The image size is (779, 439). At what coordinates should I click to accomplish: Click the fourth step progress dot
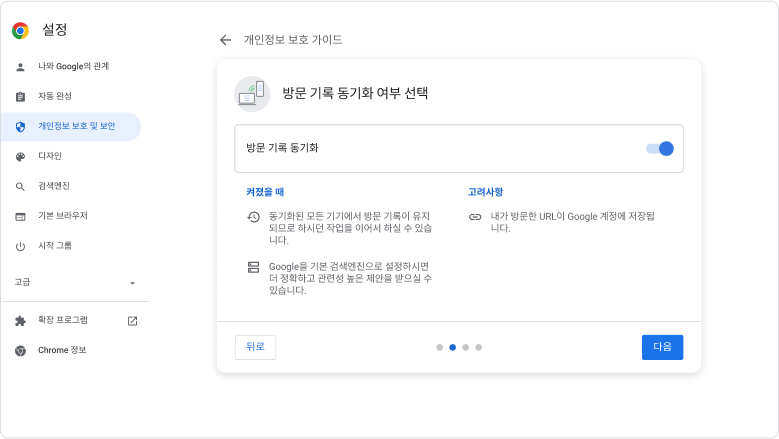coord(478,347)
